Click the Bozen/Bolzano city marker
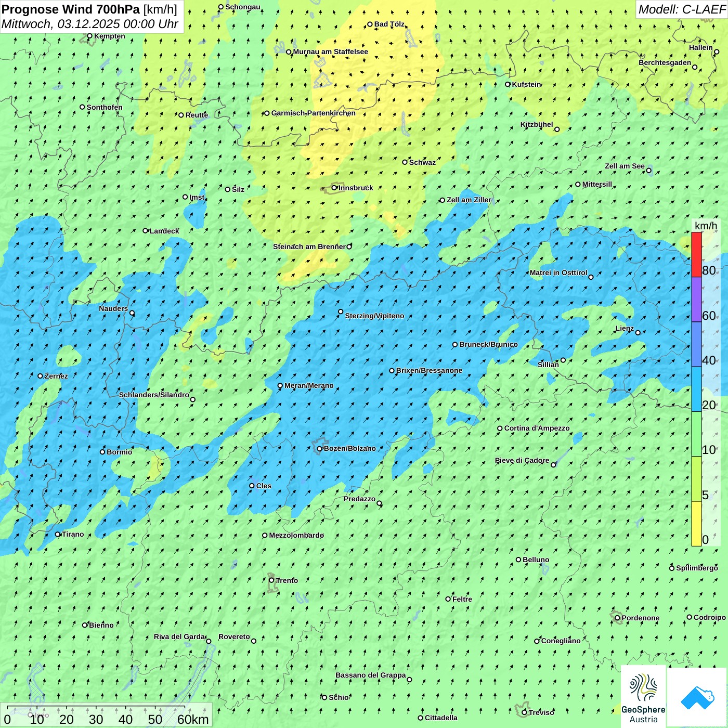 coord(319,449)
